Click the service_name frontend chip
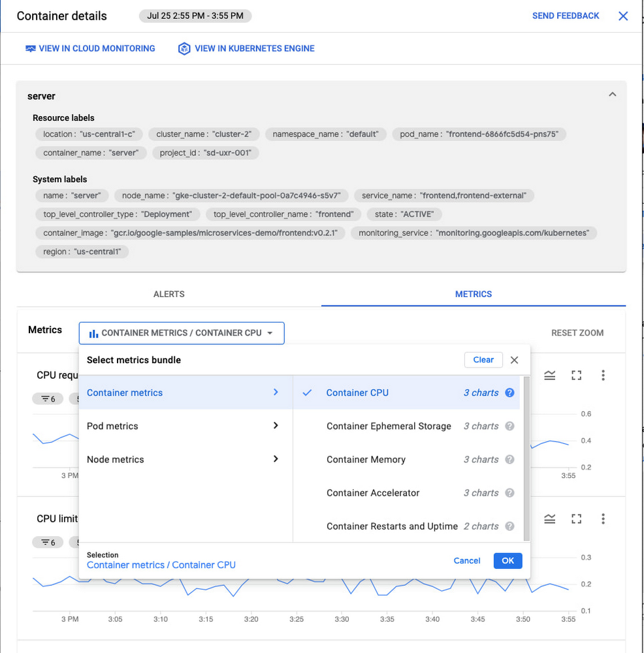The image size is (644, 653). pyautogui.click(x=444, y=196)
